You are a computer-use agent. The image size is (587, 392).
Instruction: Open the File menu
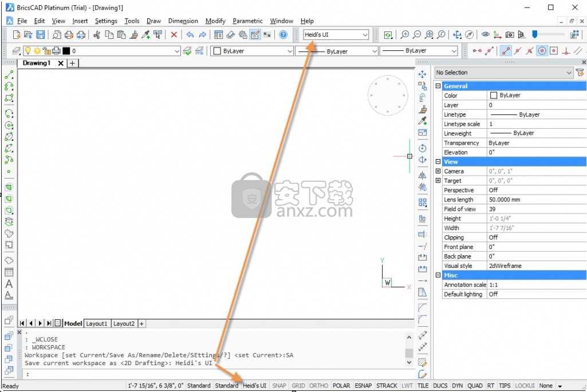coord(22,21)
